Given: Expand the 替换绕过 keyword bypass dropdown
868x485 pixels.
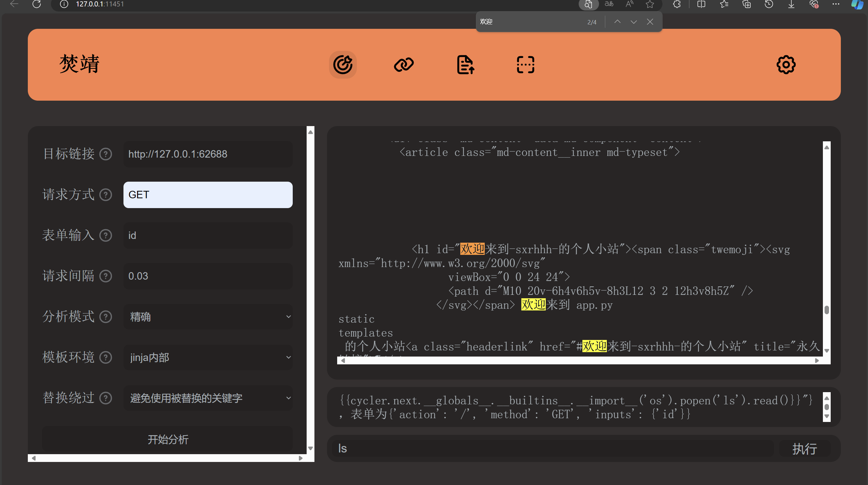Looking at the screenshot, I should (x=208, y=398).
